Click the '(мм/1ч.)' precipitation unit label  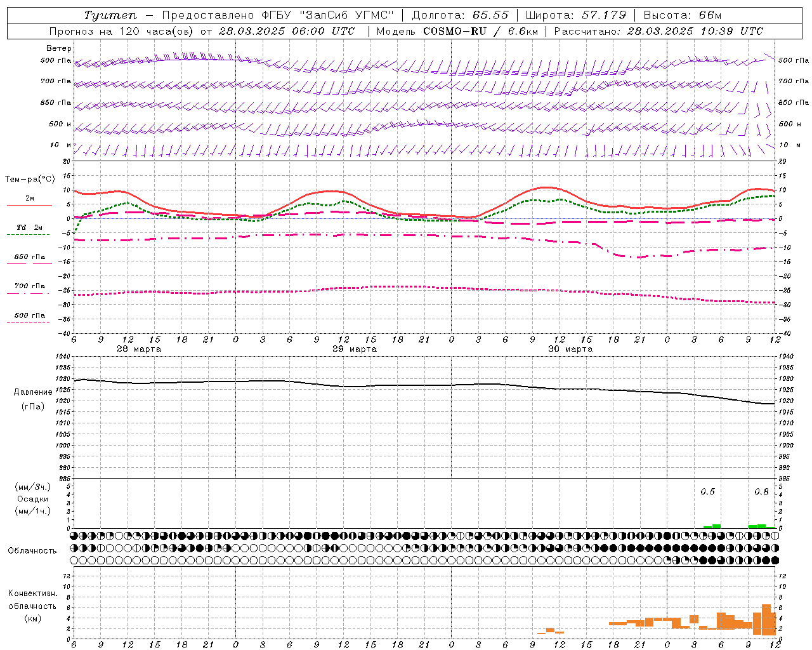coord(33,511)
